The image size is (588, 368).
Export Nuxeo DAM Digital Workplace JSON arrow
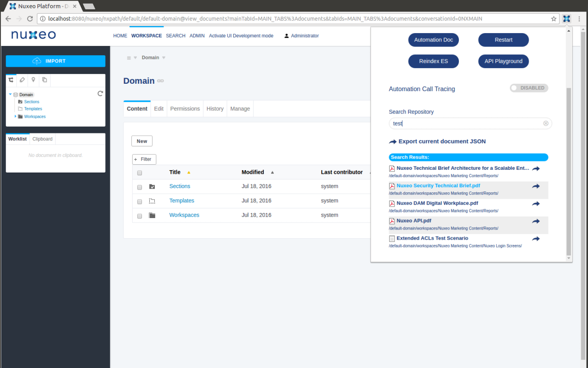pos(536,204)
